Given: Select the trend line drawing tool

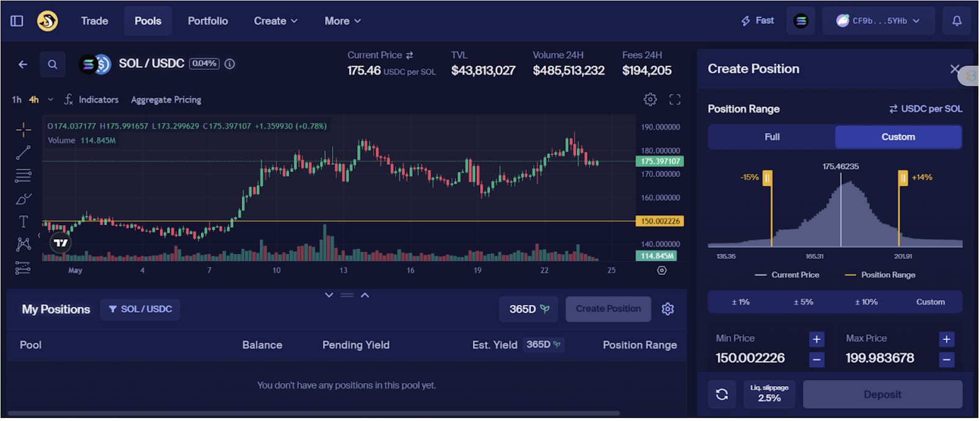Looking at the screenshot, I should (x=23, y=152).
